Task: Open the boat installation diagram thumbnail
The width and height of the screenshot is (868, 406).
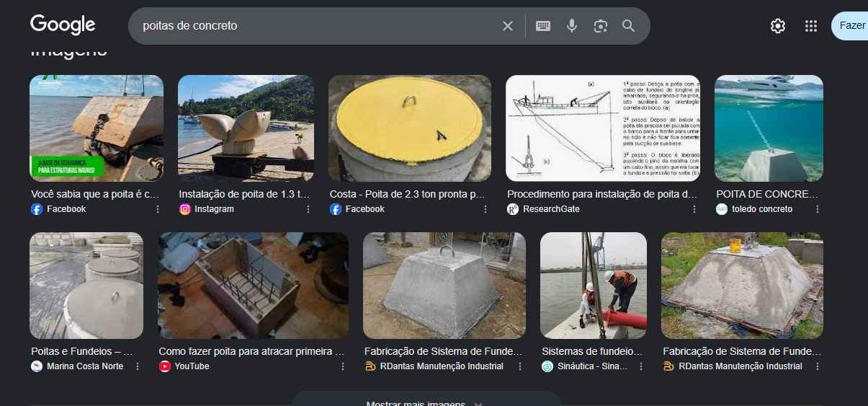Action: pyautogui.click(x=603, y=128)
